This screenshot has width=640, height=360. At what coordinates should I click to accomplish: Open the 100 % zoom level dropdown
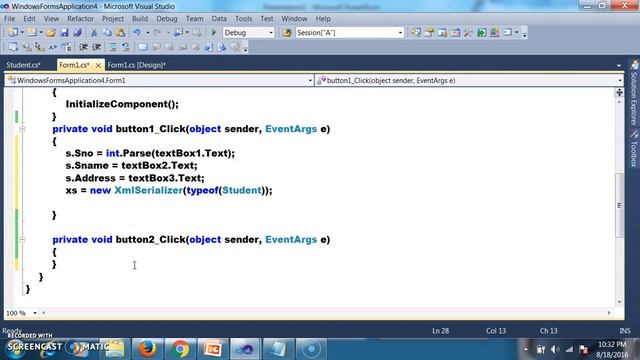click(35, 313)
